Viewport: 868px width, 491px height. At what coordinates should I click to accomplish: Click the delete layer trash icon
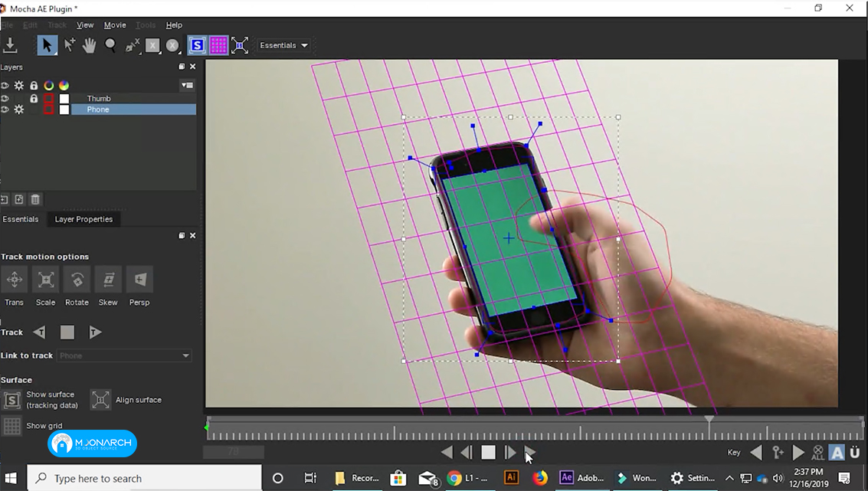pos(35,199)
